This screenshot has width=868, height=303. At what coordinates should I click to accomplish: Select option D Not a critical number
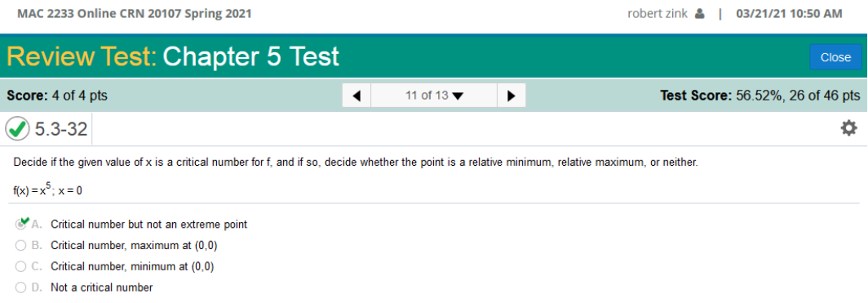tap(21, 287)
